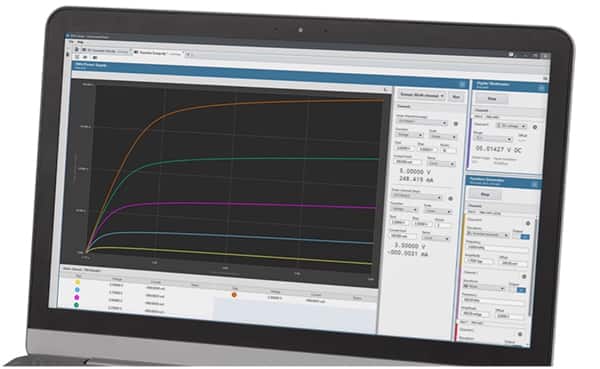Screen dimensions: 600x369
Task: Toggle the yellow trace in the results table
Action: click(x=78, y=282)
